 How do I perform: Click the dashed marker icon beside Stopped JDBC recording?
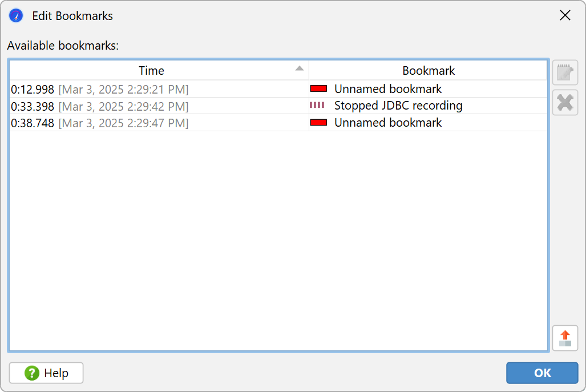(317, 106)
